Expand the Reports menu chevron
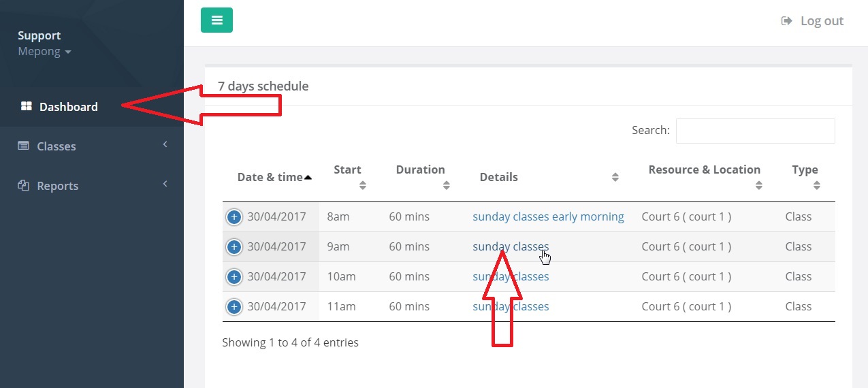The height and width of the screenshot is (388, 868). point(165,184)
